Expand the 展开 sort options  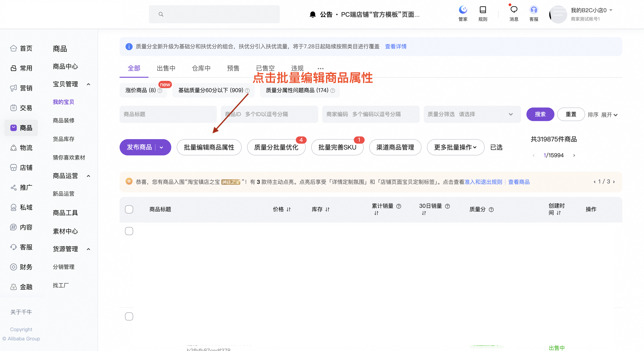609,115
